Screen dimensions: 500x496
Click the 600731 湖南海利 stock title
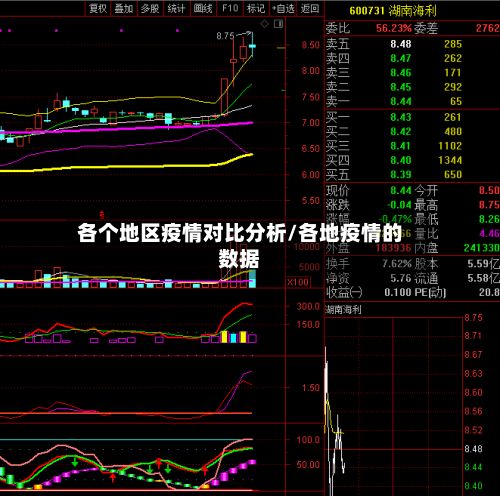pyautogui.click(x=393, y=11)
